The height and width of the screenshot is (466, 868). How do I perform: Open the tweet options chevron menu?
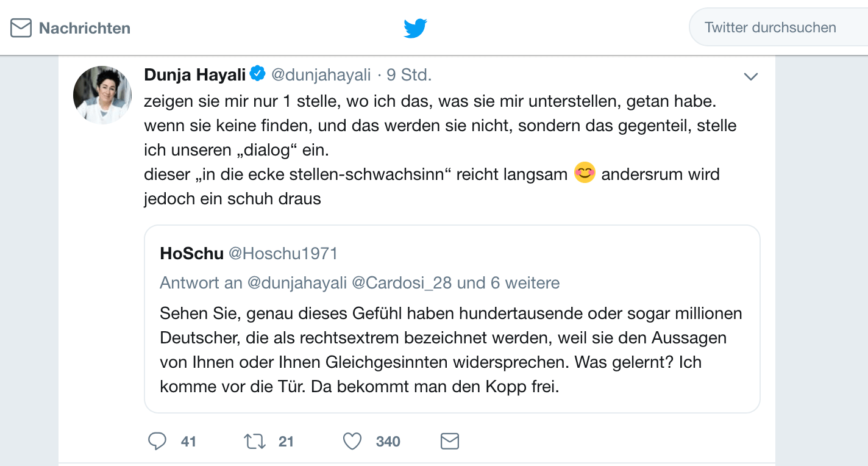[x=751, y=76]
